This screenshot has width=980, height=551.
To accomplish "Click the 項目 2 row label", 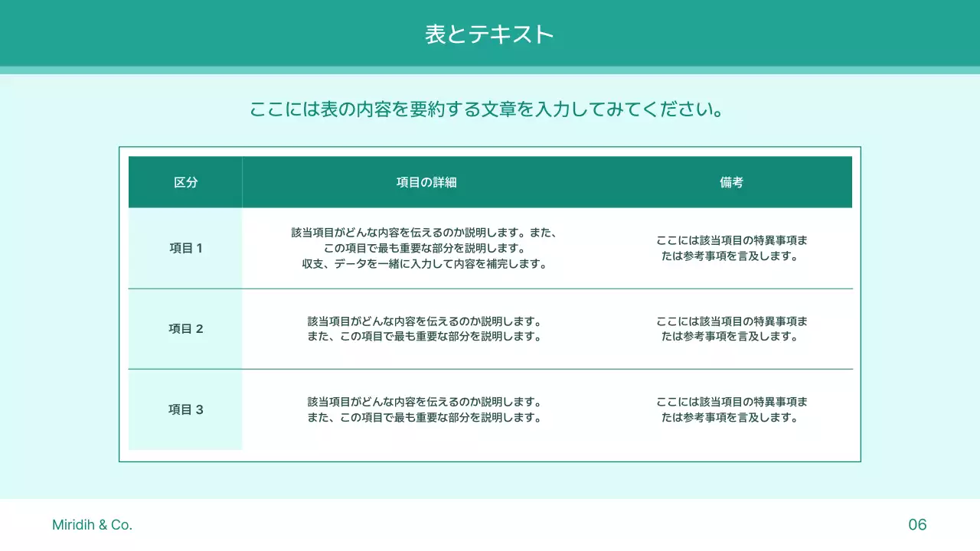I will click(x=185, y=328).
